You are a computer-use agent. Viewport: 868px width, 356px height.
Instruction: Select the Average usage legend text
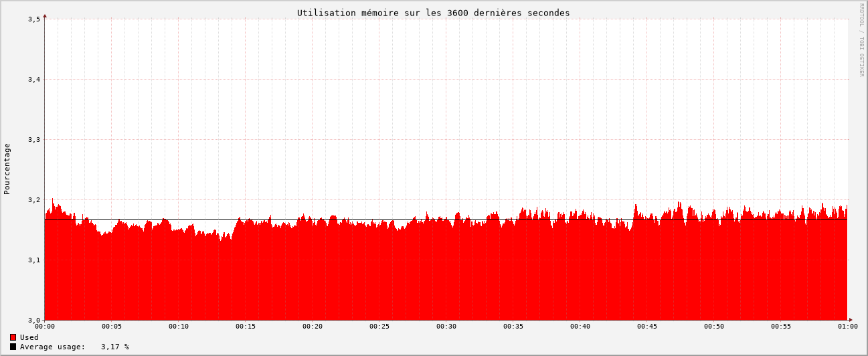pyautogui.click(x=52, y=347)
